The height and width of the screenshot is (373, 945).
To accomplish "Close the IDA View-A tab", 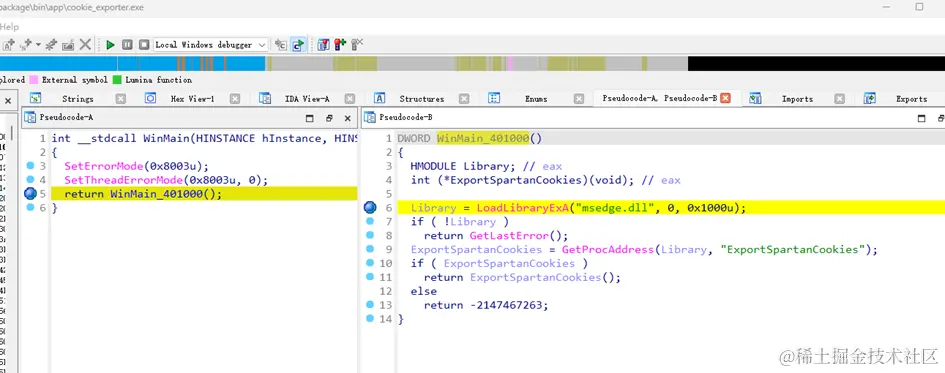I will pyautogui.click(x=350, y=99).
